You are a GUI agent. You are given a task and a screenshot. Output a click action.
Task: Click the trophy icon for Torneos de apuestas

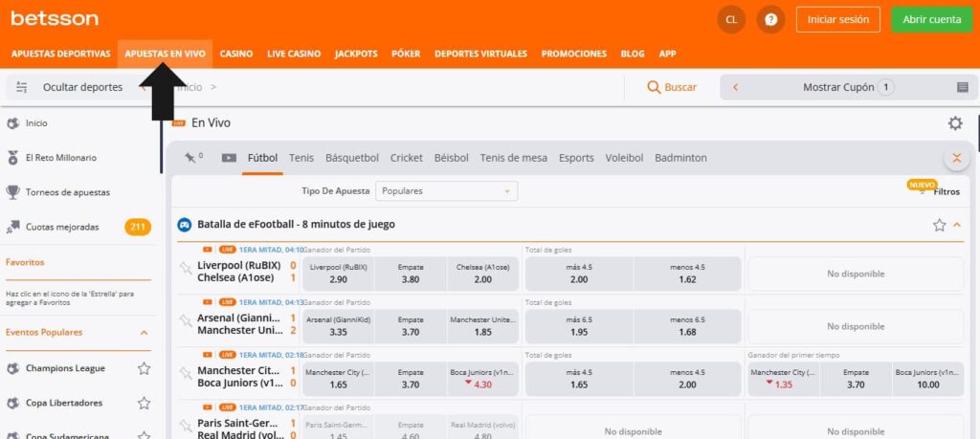(x=13, y=192)
